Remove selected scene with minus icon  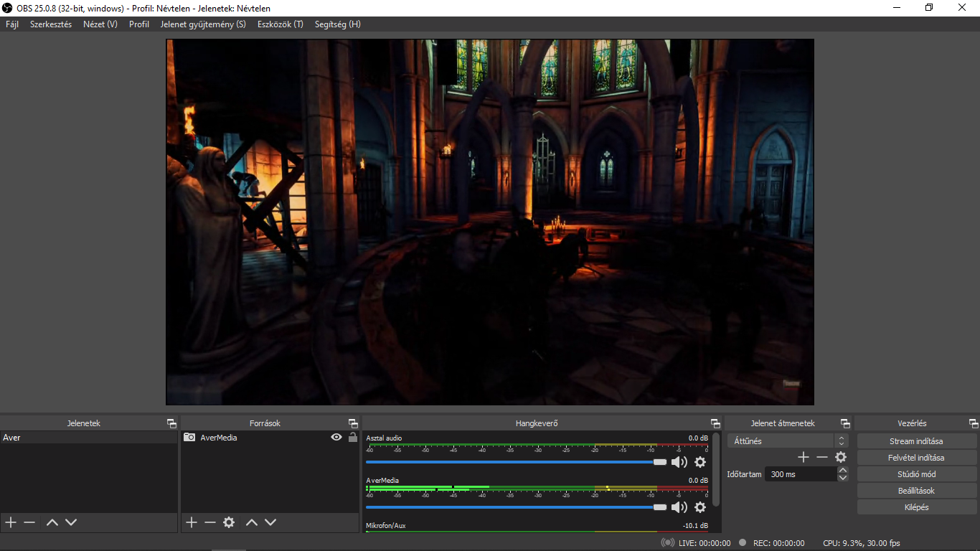click(x=29, y=522)
